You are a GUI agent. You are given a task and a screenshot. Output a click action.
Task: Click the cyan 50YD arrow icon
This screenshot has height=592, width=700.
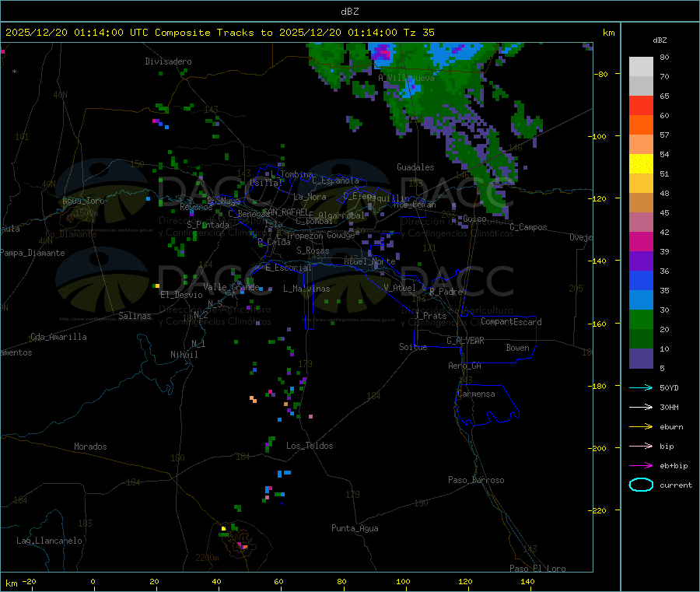click(641, 387)
